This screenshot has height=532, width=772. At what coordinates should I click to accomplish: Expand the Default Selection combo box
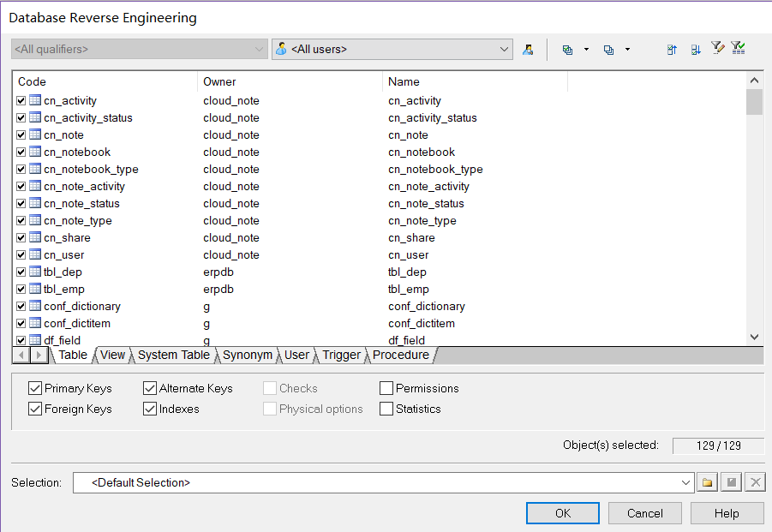point(685,483)
